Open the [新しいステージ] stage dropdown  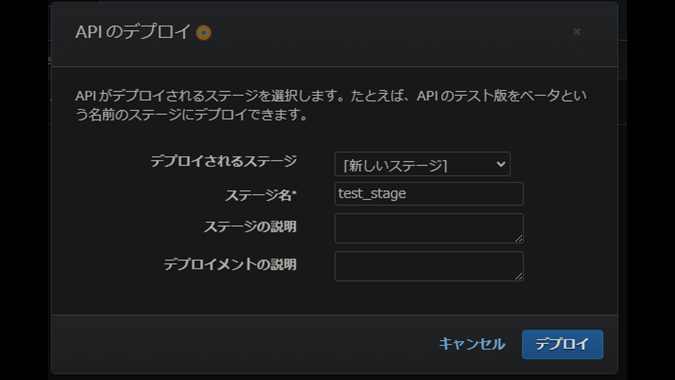pos(422,164)
